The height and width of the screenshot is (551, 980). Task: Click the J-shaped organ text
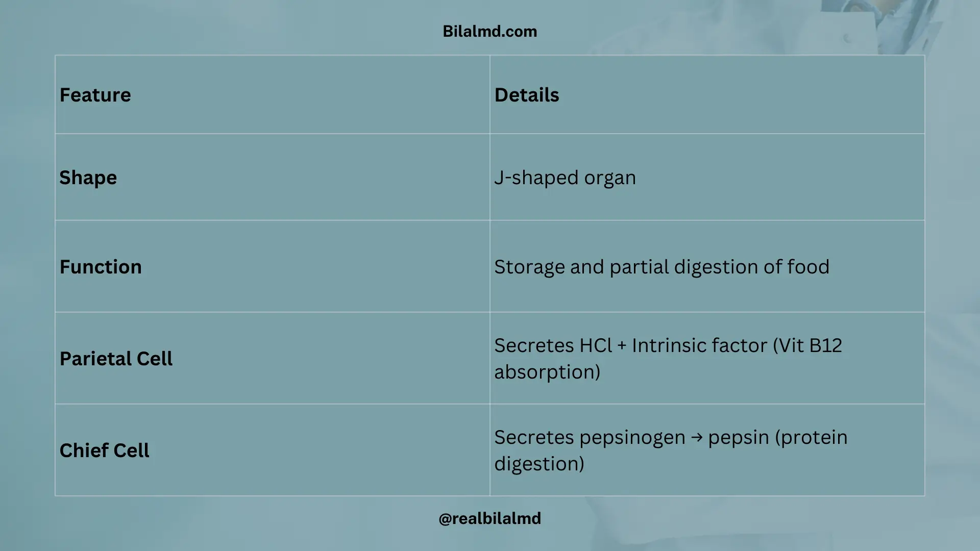(565, 178)
